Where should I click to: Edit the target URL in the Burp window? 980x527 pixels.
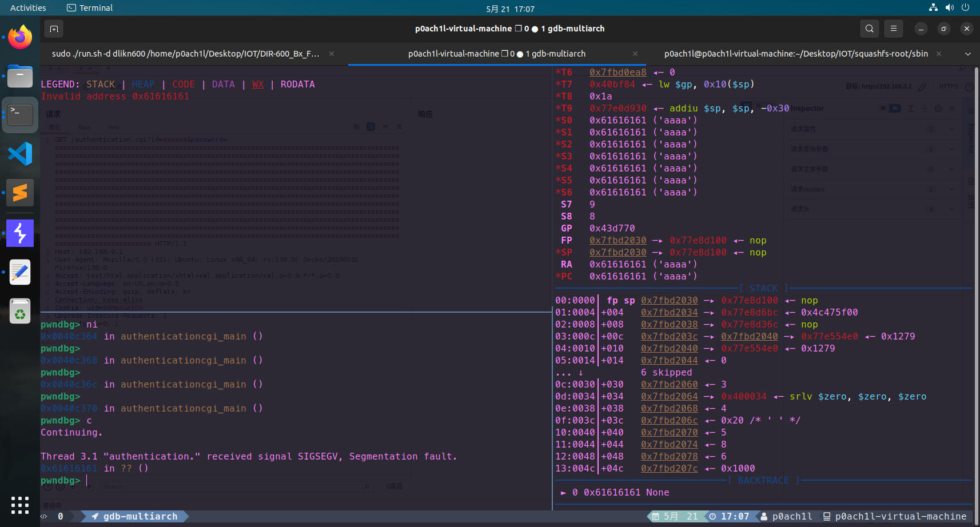pos(922,87)
